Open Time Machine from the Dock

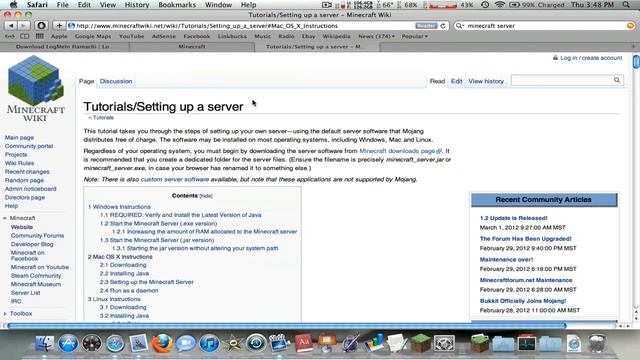(x=256, y=343)
